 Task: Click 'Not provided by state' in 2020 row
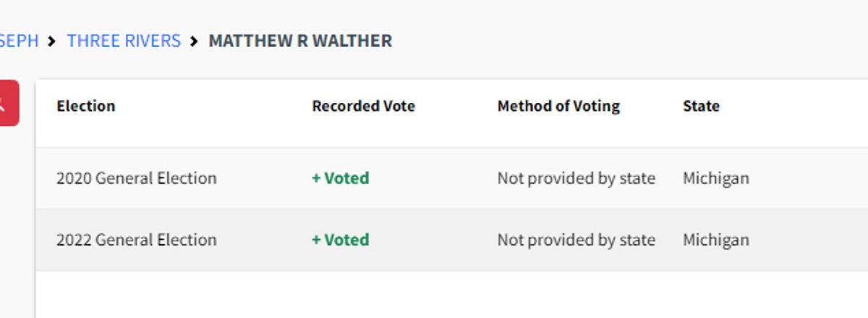576,178
